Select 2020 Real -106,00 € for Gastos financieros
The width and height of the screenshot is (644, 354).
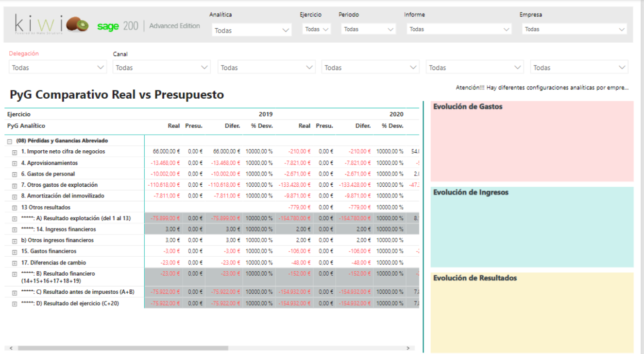click(300, 251)
